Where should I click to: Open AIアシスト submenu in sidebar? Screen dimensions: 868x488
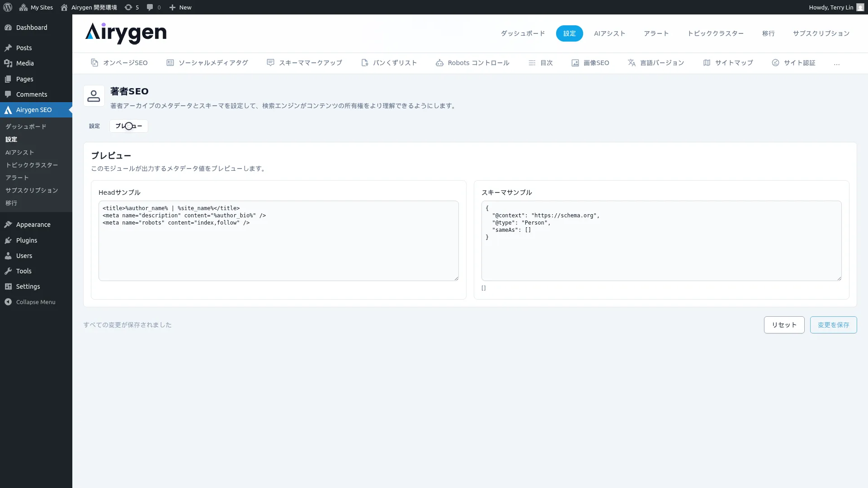coord(19,152)
